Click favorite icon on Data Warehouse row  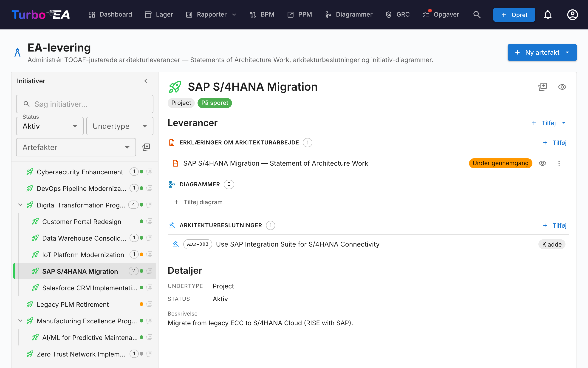pos(150,238)
